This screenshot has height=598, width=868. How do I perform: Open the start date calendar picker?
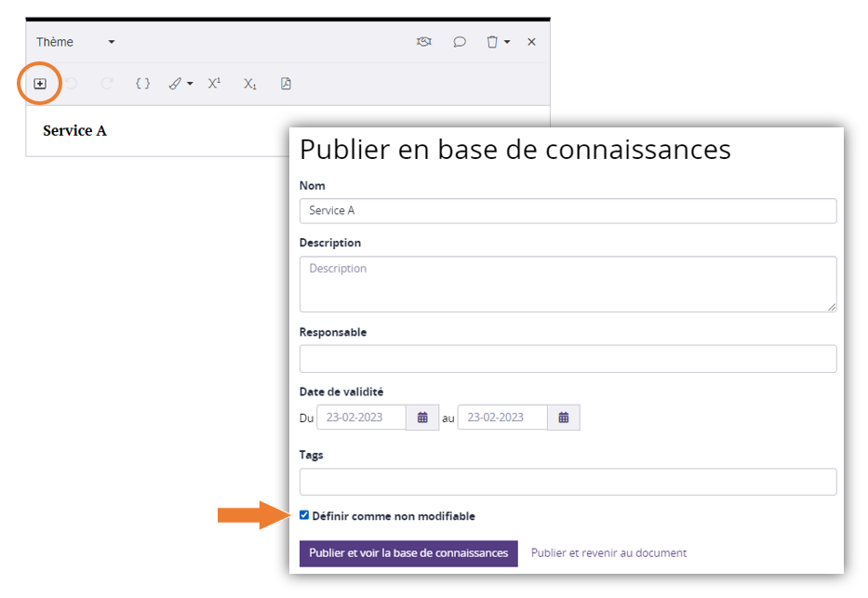coord(422,418)
